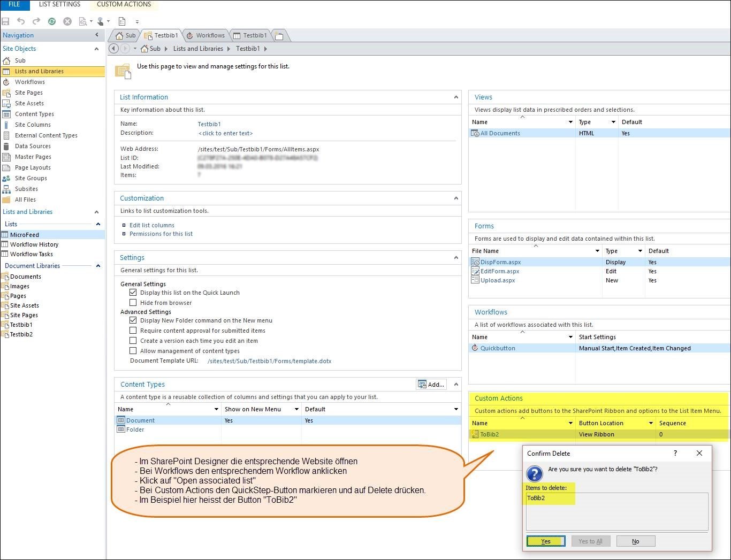
Task: Open the FILE ribbon tab
Action: (x=14, y=5)
